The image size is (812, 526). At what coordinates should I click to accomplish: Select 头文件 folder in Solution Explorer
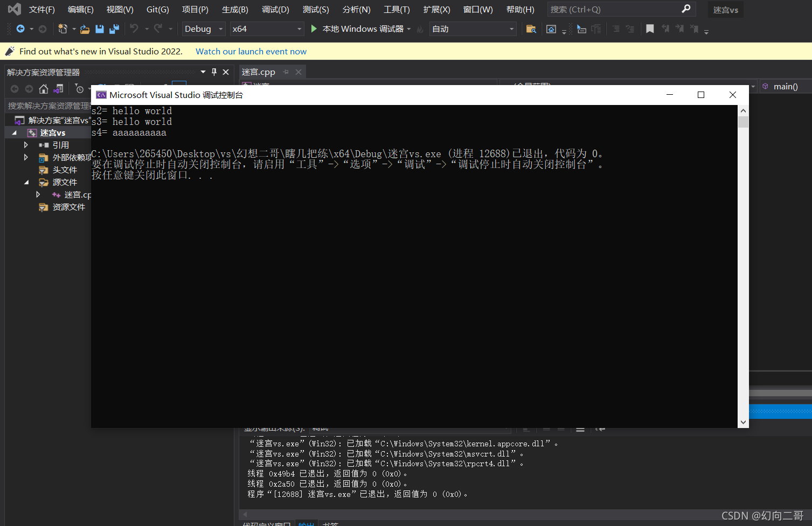coord(65,170)
